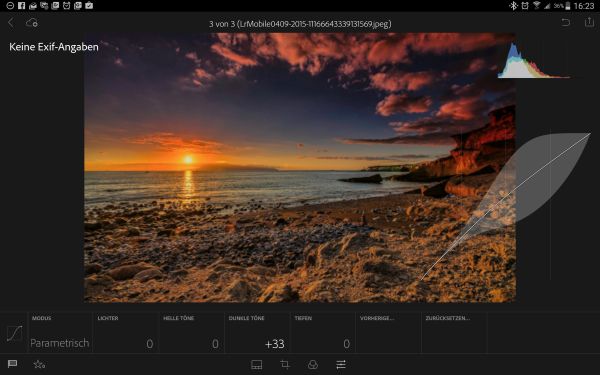Show the filmstrip view
Screen dimensions: 600x375
(256, 364)
